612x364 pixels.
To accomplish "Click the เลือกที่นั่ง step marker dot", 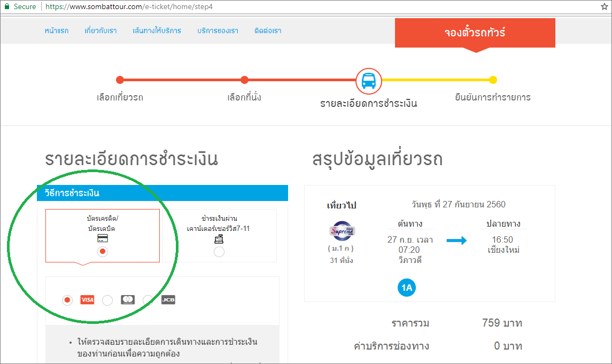I will (x=244, y=80).
